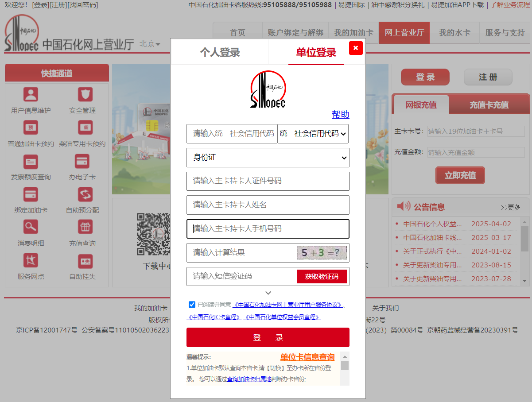Click 易捷加油APP下载 top link
Screen dimensions: 532x402
coord(458,5)
